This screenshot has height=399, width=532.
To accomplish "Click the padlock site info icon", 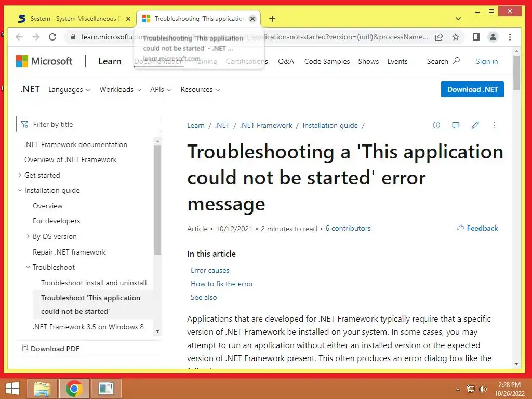I will click(73, 37).
